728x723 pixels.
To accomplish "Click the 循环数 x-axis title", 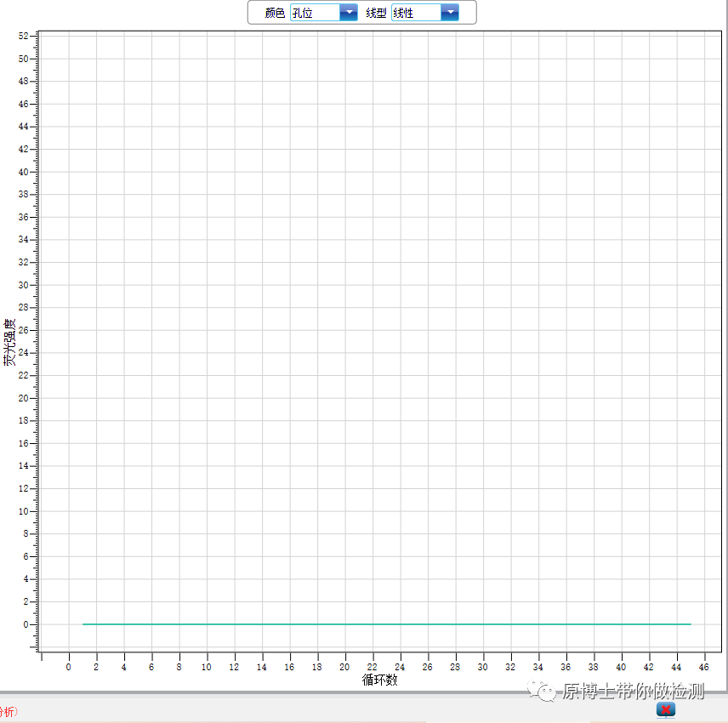I will (x=379, y=680).
